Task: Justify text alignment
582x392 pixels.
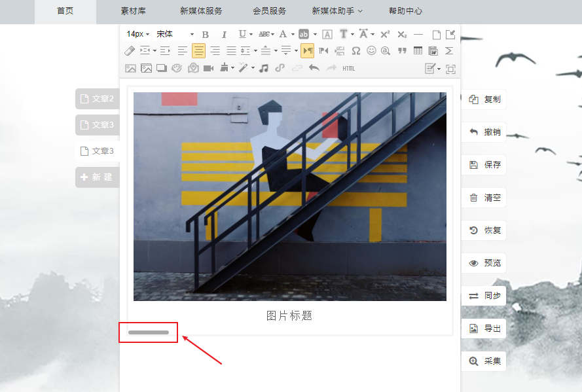Action: click(231, 51)
